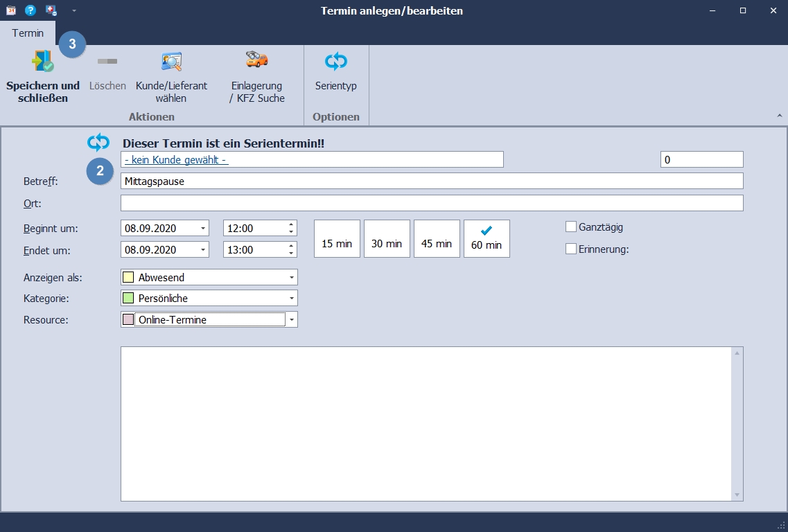The height and width of the screenshot is (532, 788).
Task: Click the calendar app icon in title bar
Action: click(x=10, y=10)
